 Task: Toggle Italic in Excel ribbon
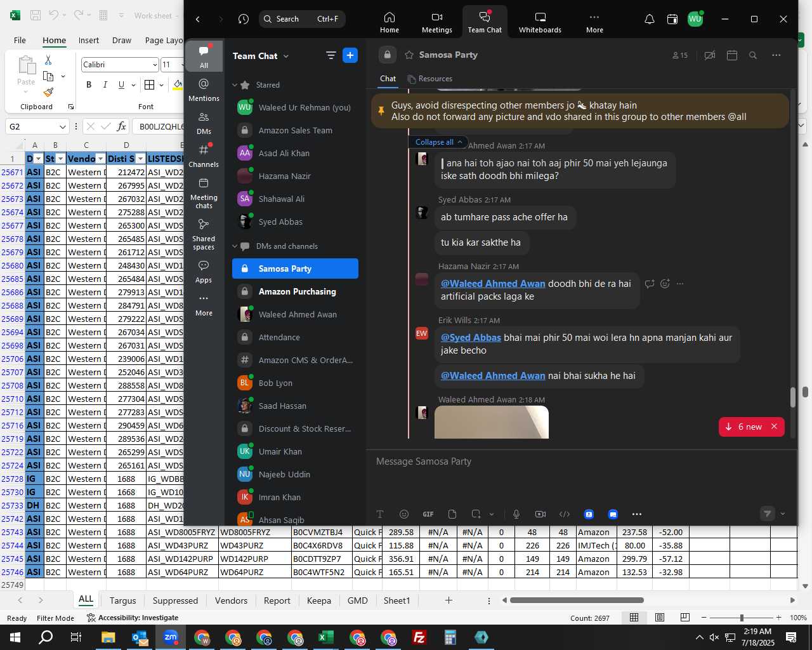click(105, 84)
